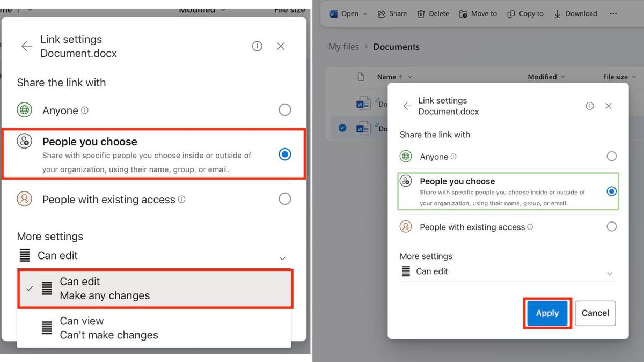Select People with existing access radio in left dialog
This screenshot has width=644, height=362.
tap(285, 199)
